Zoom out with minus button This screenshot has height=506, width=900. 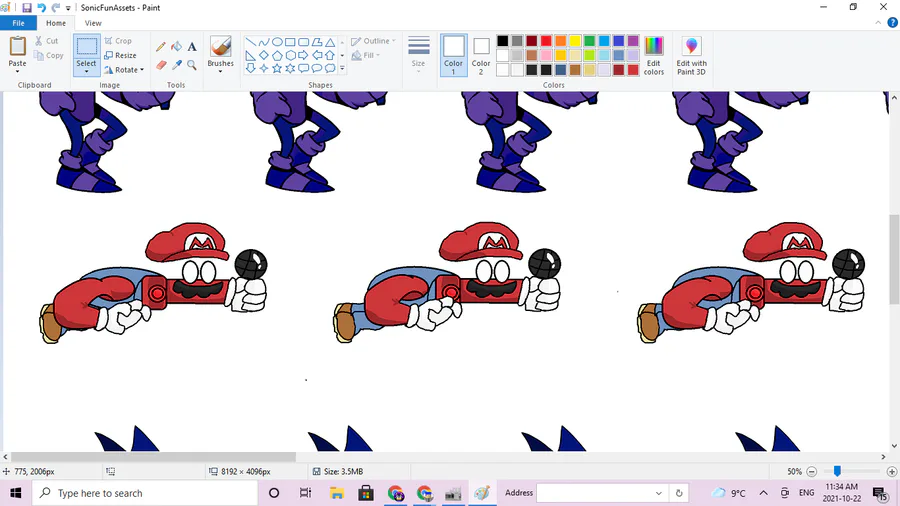812,472
